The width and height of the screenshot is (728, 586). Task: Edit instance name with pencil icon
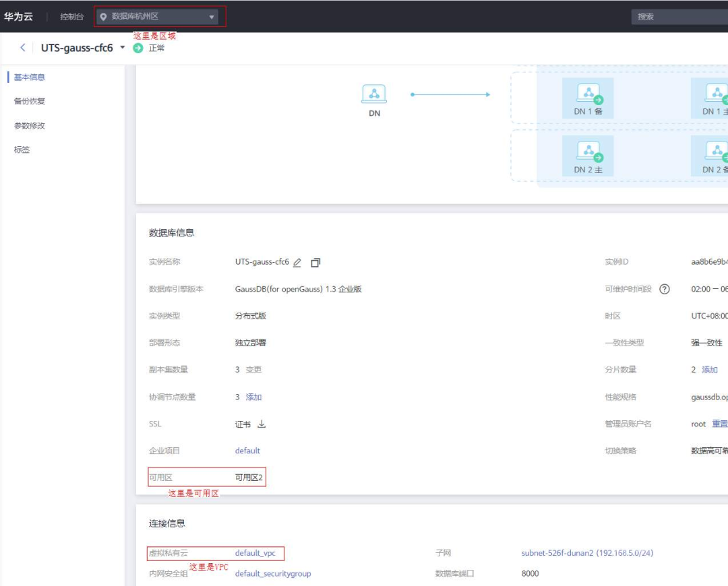click(297, 263)
